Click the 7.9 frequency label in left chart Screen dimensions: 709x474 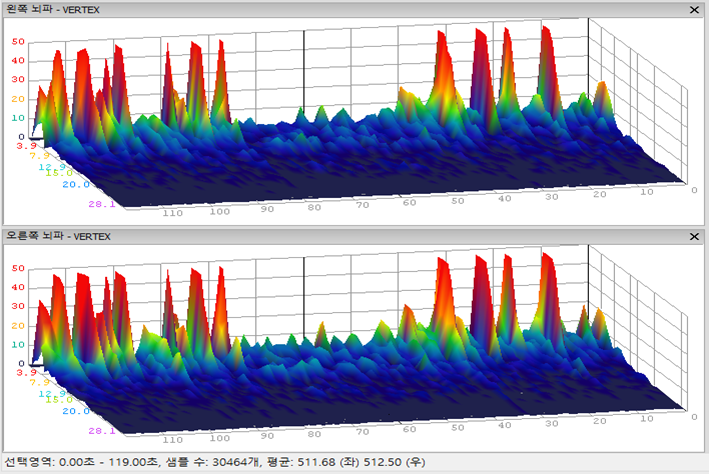pyautogui.click(x=39, y=155)
